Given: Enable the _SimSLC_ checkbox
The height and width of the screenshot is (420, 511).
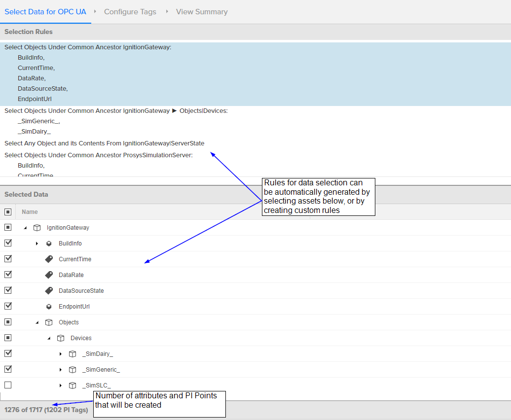Looking at the screenshot, I should click(8, 385).
